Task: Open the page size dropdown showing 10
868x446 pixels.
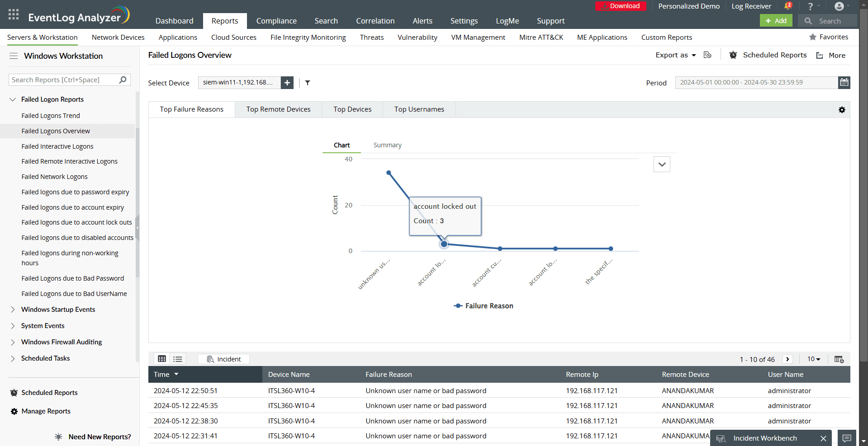Action: coord(813,359)
